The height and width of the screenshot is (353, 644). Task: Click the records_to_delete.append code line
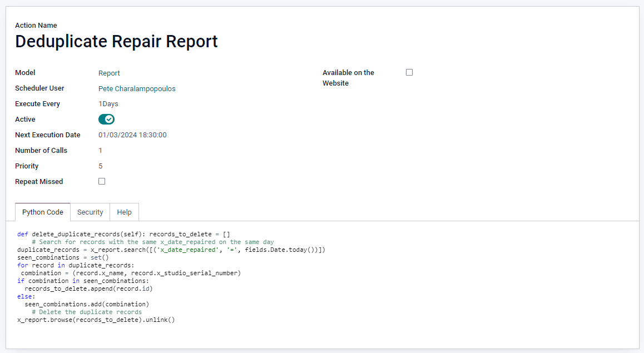click(88, 289)
